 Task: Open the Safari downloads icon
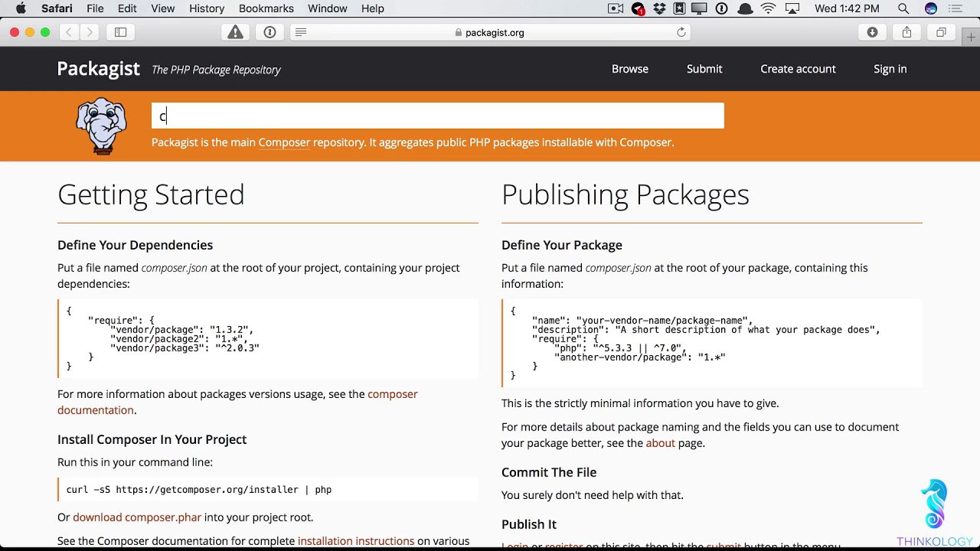(x=872, y=32)
